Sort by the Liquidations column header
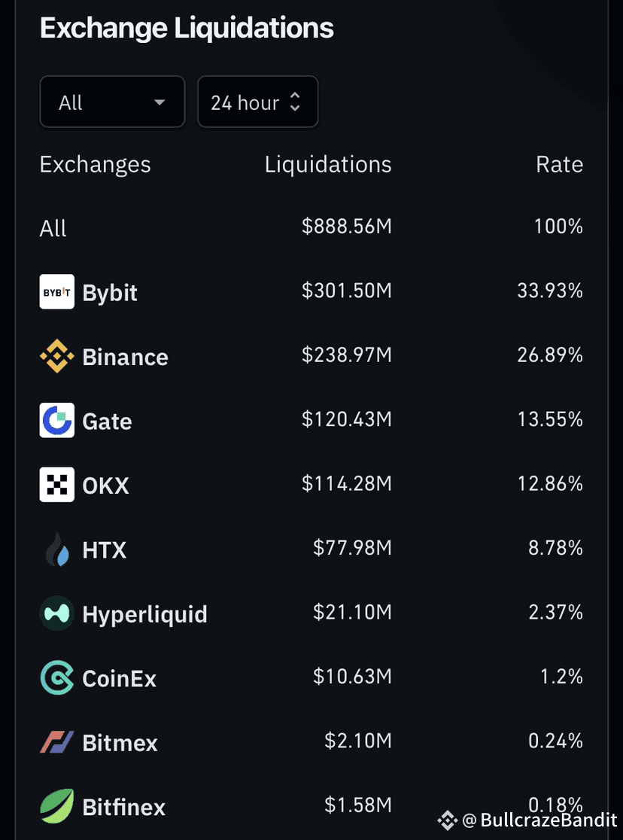Image resolution: width=623 pixels, height=840 pixels. (328, 165)
